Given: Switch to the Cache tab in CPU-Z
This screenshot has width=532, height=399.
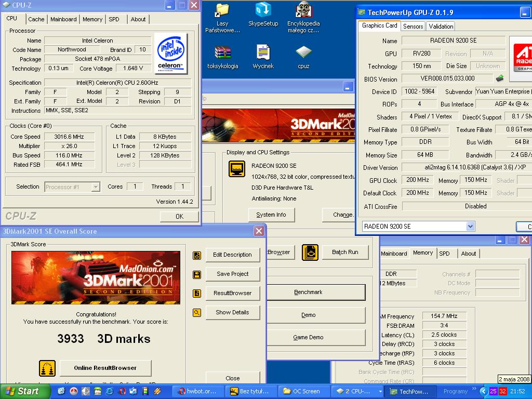Looking at the screenshot, I should pos(36,19).
